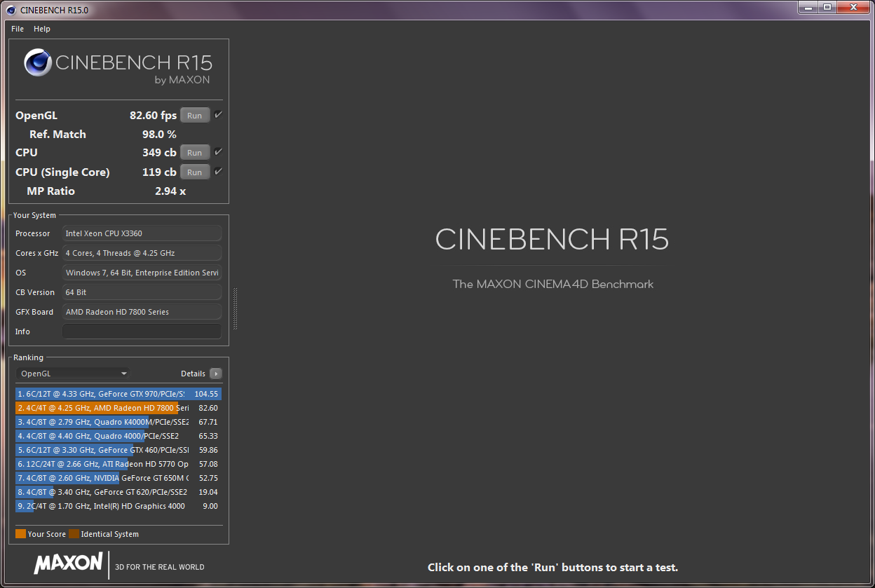Open the Help menu

42,29
